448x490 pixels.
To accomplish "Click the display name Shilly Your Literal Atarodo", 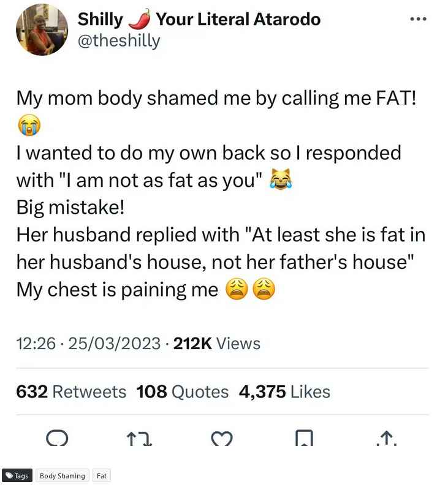I will (199, 20).
